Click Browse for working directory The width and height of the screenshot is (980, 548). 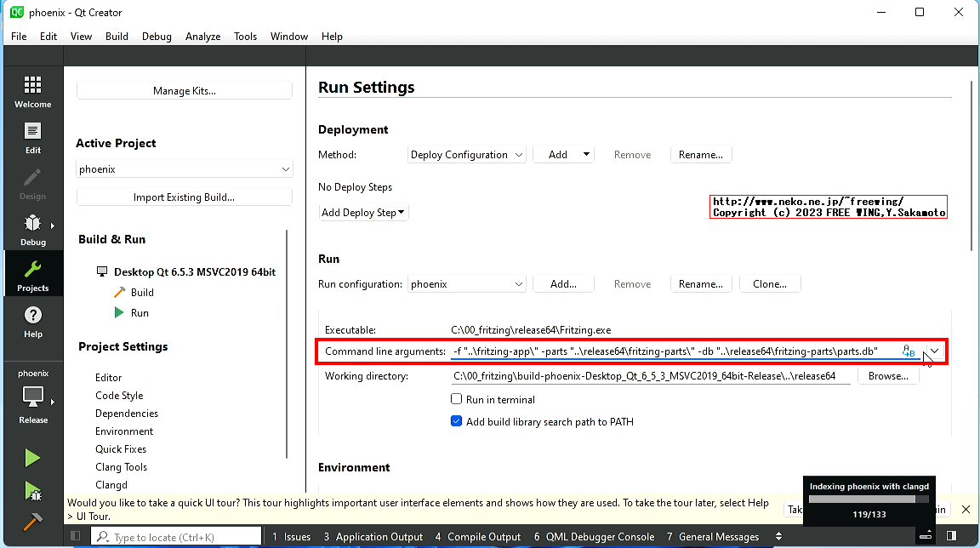[x=888, y=376]
